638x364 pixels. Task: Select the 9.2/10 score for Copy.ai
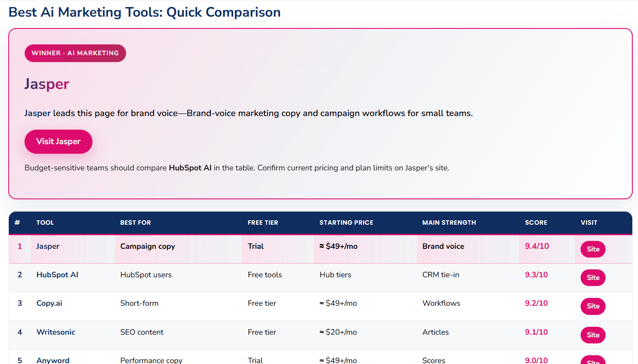(x=536, y=303)
